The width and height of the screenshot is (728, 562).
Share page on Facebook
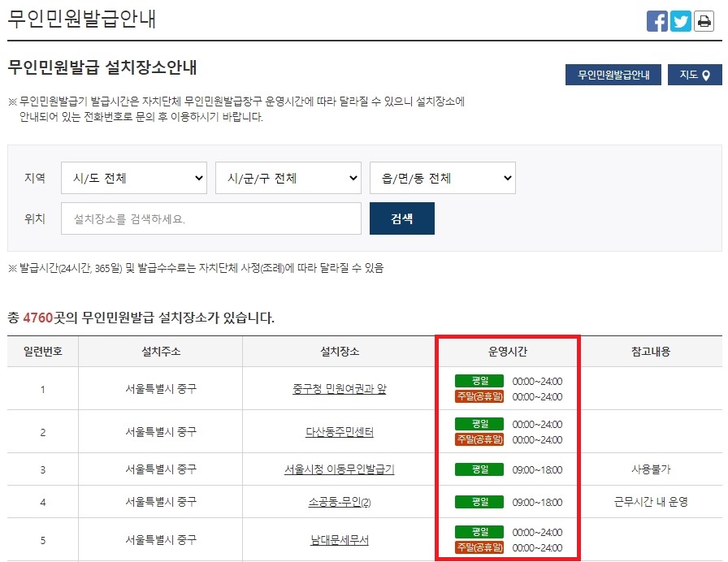657,21
